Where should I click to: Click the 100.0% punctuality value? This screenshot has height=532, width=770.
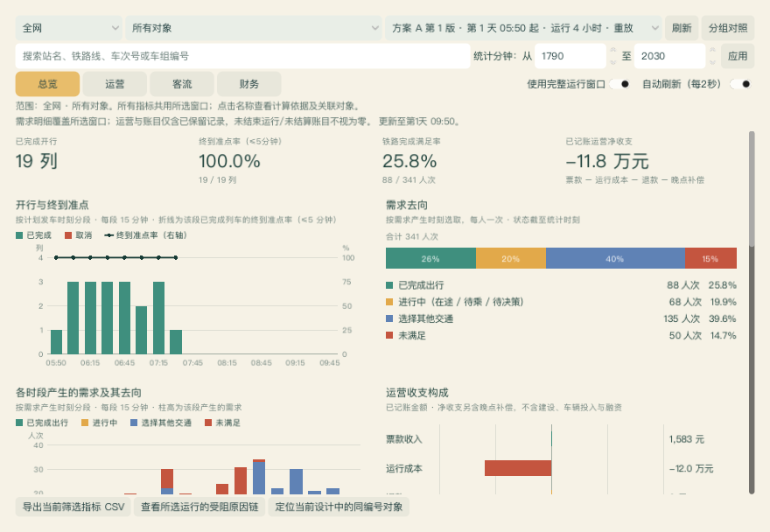tap(229, 161)
